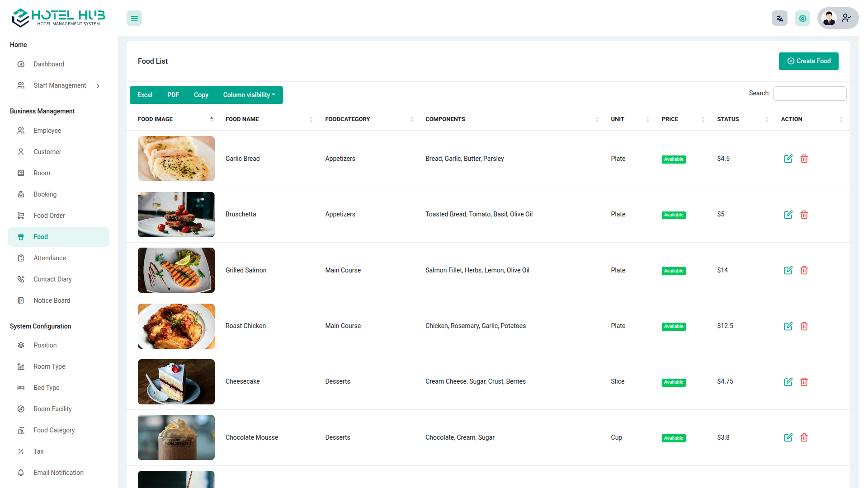Toggle the sidebar hamburger menu
The width and height of the screenshot is (868, 488).
[134, 19]
